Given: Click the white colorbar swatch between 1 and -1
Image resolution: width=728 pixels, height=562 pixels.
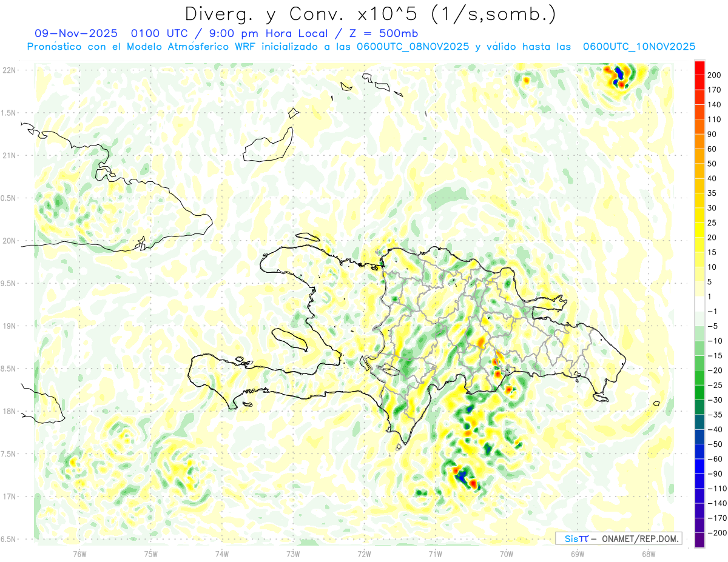Looking at the screenshot, I should pyautogui.click(x=699, y=304).
